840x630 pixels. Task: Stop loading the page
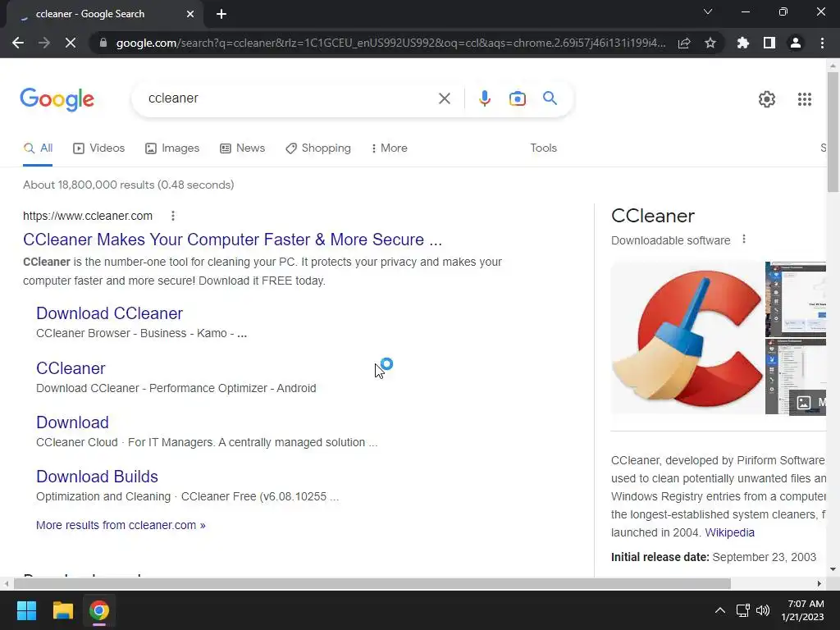pos(71,43)
